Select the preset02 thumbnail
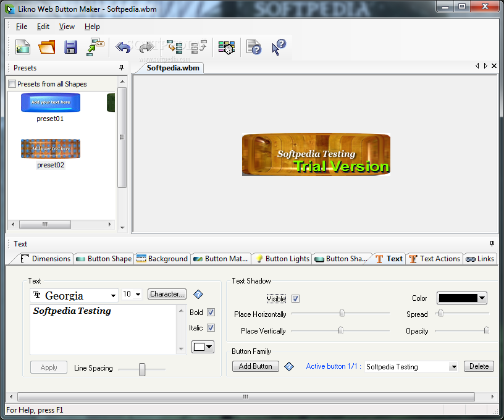Viewport: 504px width, 420px height. click(51, 148)
